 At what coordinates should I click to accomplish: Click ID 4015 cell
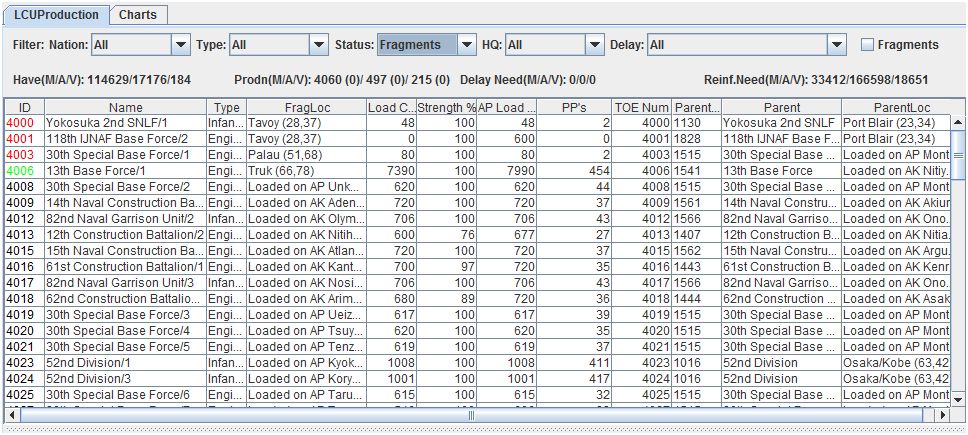25,251
